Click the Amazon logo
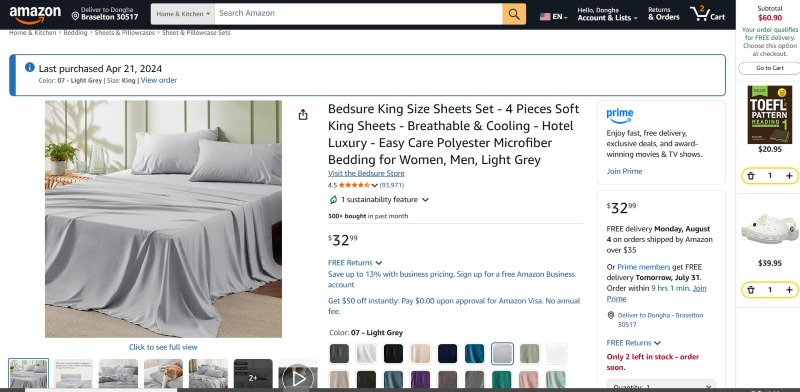The width and height of the screenshot is (800, 392). pyautogui.click(x=35, y=15)
